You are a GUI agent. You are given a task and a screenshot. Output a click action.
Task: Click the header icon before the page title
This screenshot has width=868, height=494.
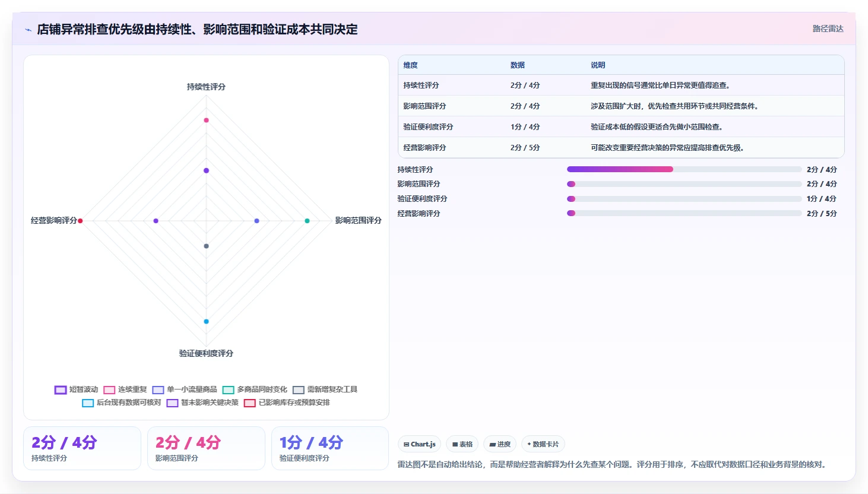[28, 30]
